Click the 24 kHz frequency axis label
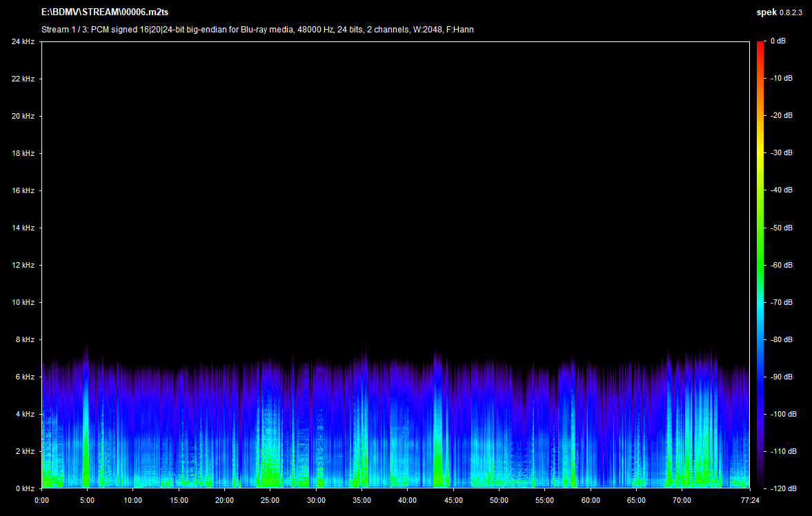The height and width of the screenshot is (516, 812). point(23,42)
